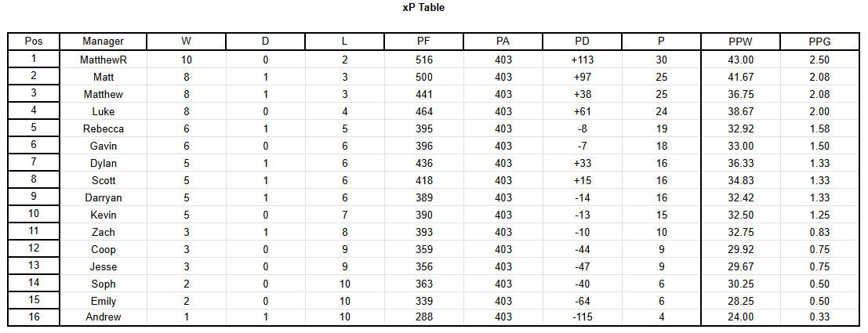This screenshot has height=333, width=868.
Task: Select the 0.33 PPG cell
Action: [x=819, y=317]
